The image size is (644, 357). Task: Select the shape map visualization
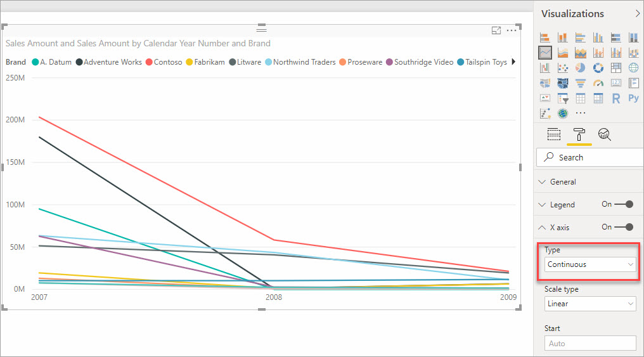click(563, 83)
